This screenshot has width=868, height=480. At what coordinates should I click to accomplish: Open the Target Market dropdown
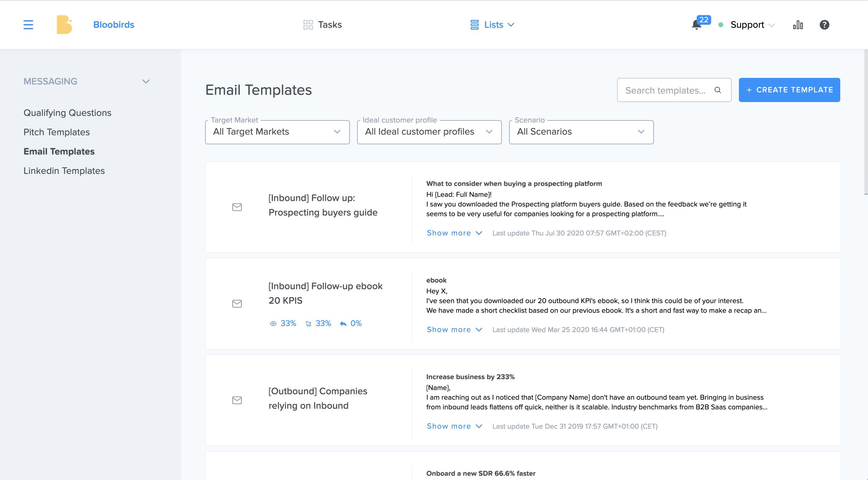coord(277,132)
